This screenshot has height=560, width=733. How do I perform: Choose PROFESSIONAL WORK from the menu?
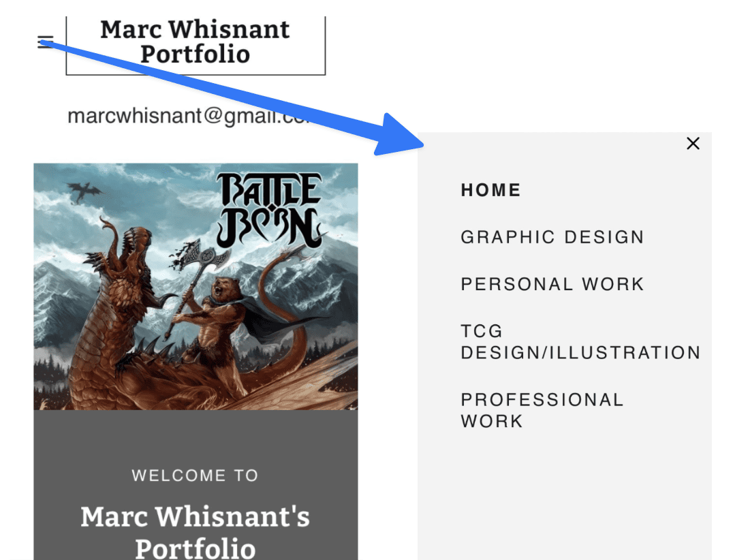[542, 410]
